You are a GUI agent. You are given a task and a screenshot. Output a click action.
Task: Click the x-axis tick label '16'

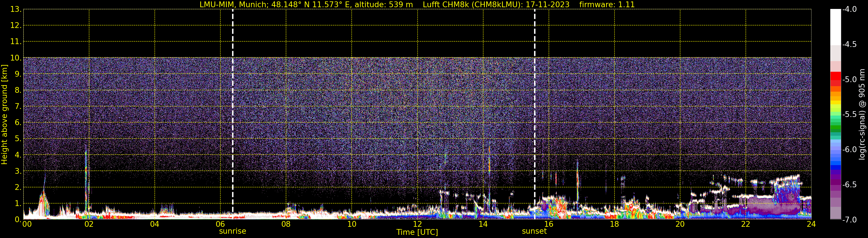549,224
